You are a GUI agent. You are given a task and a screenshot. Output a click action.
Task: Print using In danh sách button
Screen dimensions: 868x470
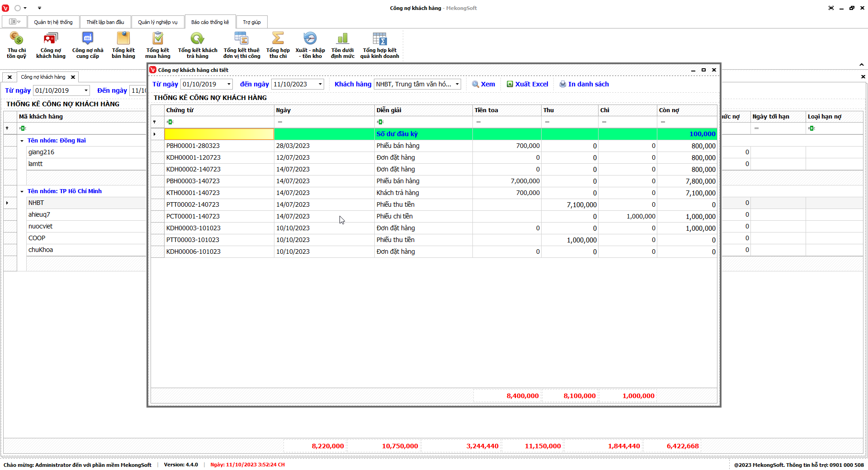[584, 84]
